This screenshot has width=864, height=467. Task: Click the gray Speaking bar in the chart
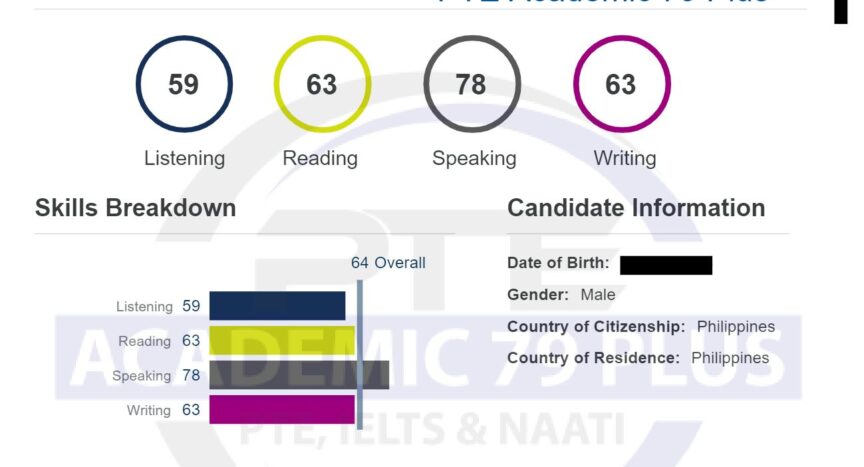pyautogui.click(x=299, y=375)
